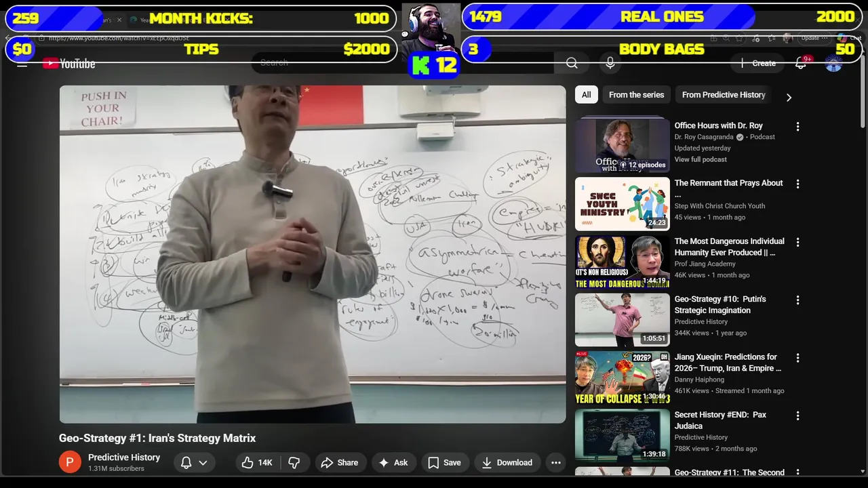This screenshot has height=488, width=868.
Task: Open the notifications bell in header
Action: 801,63
